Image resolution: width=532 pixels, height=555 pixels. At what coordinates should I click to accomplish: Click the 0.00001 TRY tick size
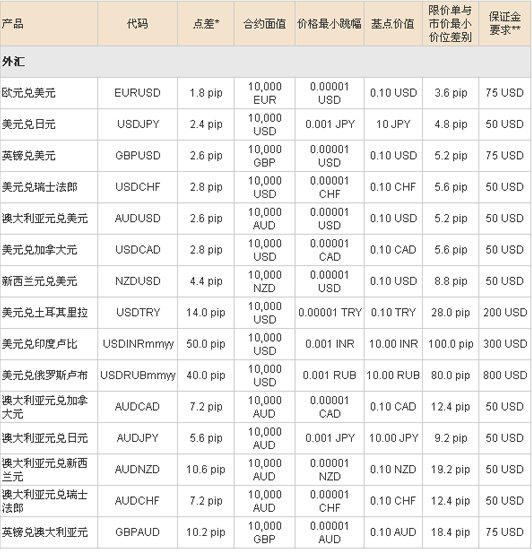click(x=330, y=313)
